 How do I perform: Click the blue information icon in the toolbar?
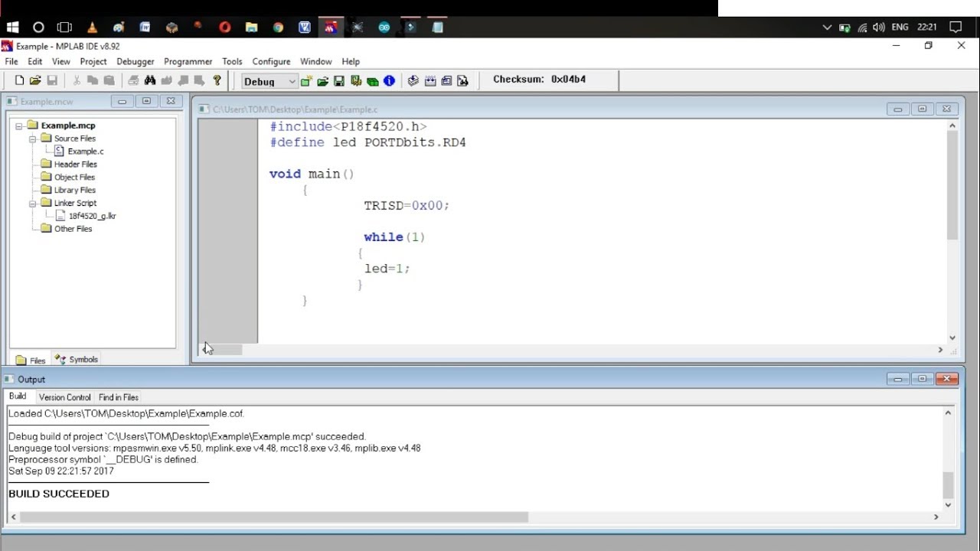pos(389,80)
